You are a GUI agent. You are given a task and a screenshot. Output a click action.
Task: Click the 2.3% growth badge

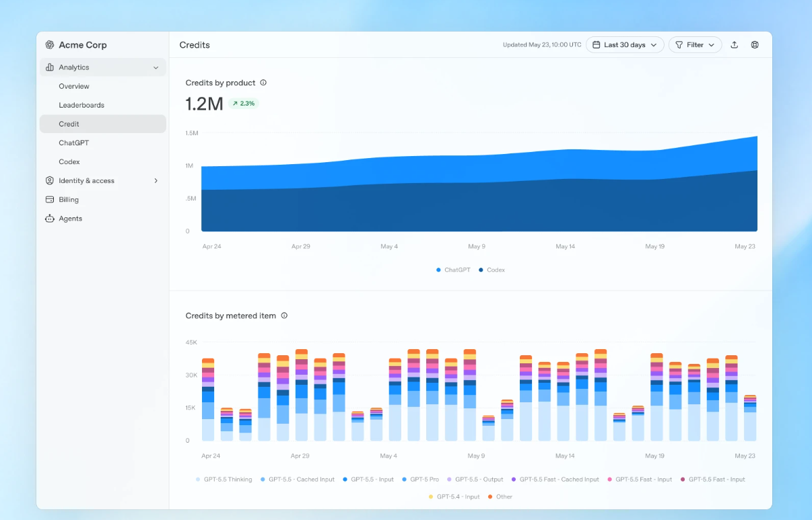pos(243,104)
